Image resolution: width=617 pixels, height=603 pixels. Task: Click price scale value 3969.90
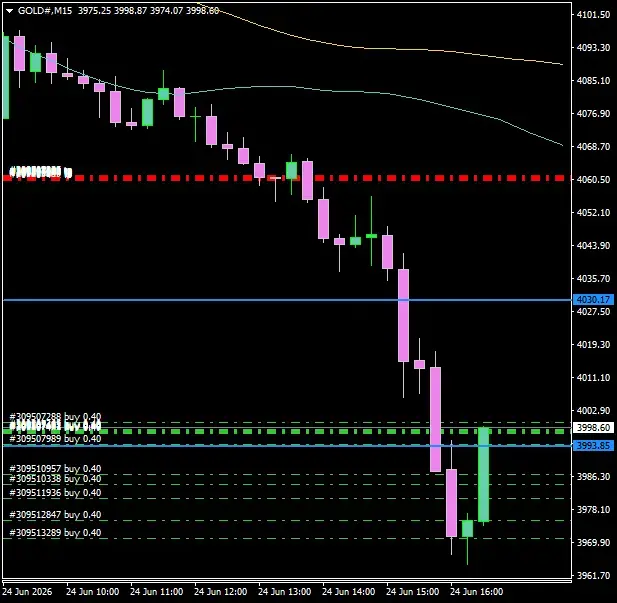593,542
